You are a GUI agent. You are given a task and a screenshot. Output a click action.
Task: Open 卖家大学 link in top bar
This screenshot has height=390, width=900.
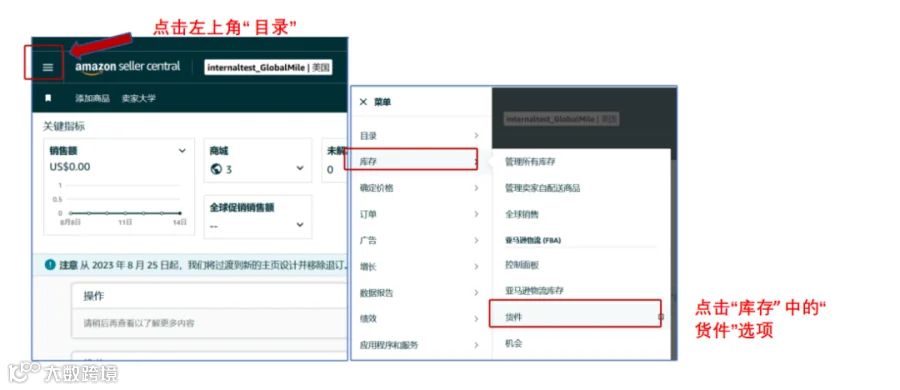click(138, 98)
